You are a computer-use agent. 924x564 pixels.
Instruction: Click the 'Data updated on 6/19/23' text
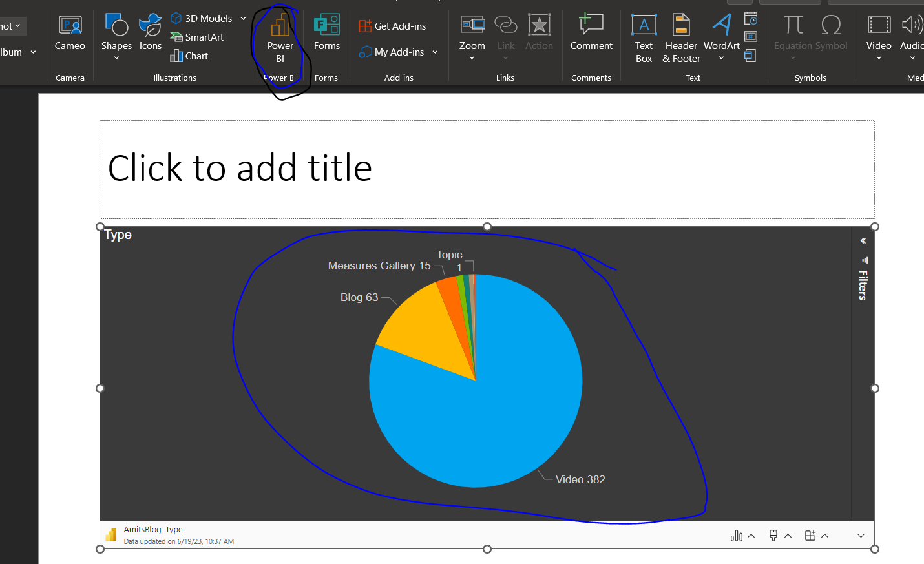coord(179,542)
